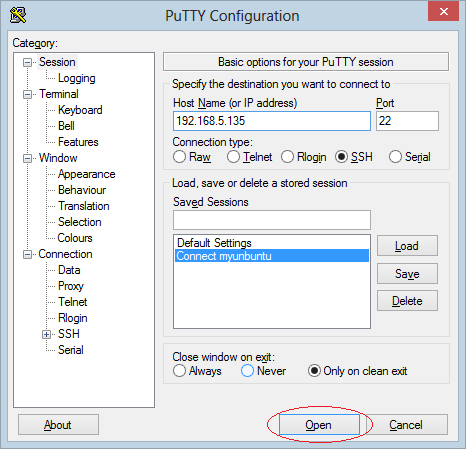Viewport: 466px width, 449px height.
Task: Expand the SSH tree node
Action: (x=47, y=334)
